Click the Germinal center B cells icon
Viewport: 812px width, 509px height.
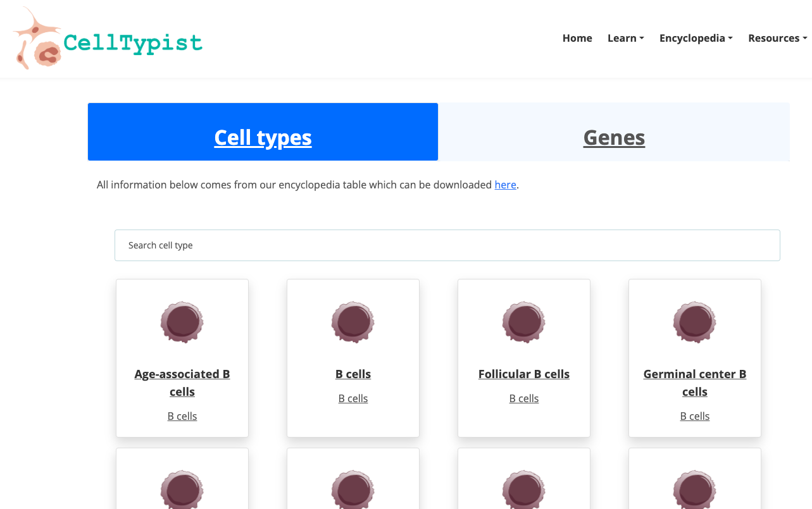click(x=695, y=322)
